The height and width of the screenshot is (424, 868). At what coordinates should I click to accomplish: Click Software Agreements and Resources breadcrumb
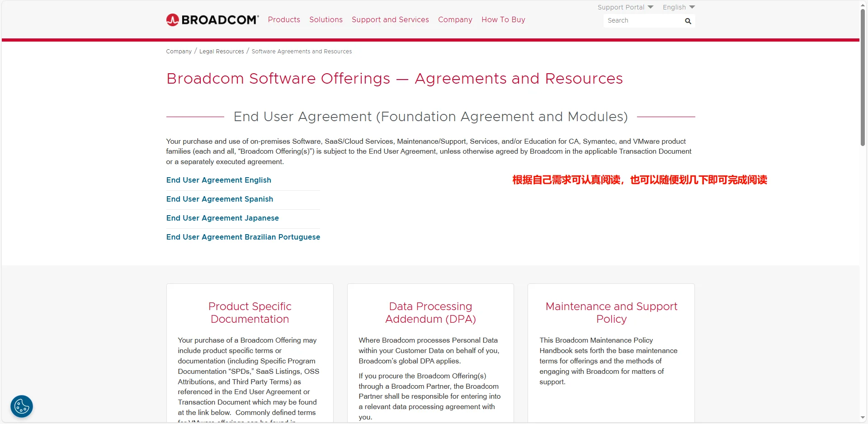coord(302,52)
